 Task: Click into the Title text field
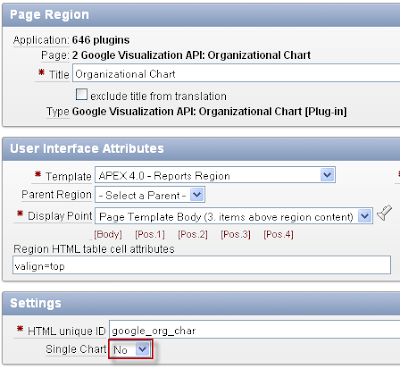pyautogui.click(x=237, y=73)
